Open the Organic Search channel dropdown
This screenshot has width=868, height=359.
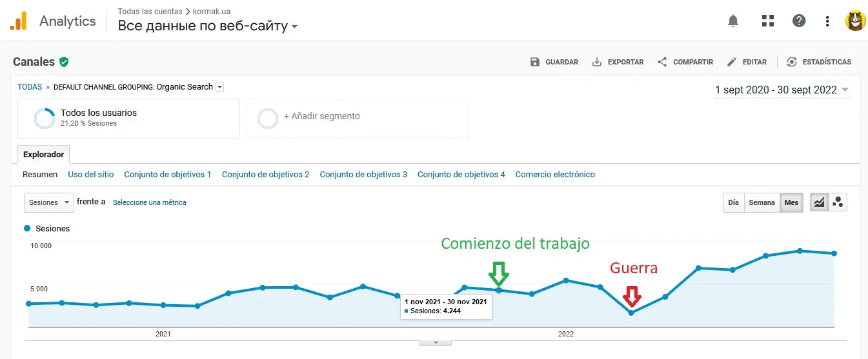(219, 87)
